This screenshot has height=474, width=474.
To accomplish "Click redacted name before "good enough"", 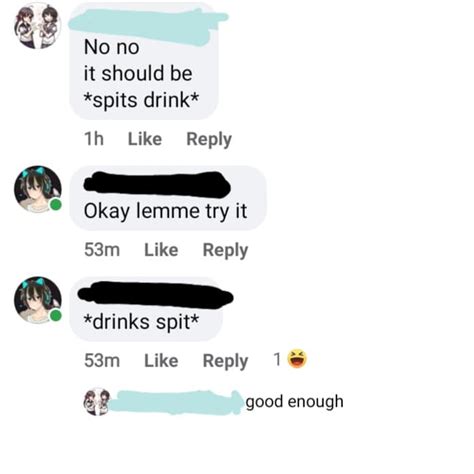I will (176, 402).
